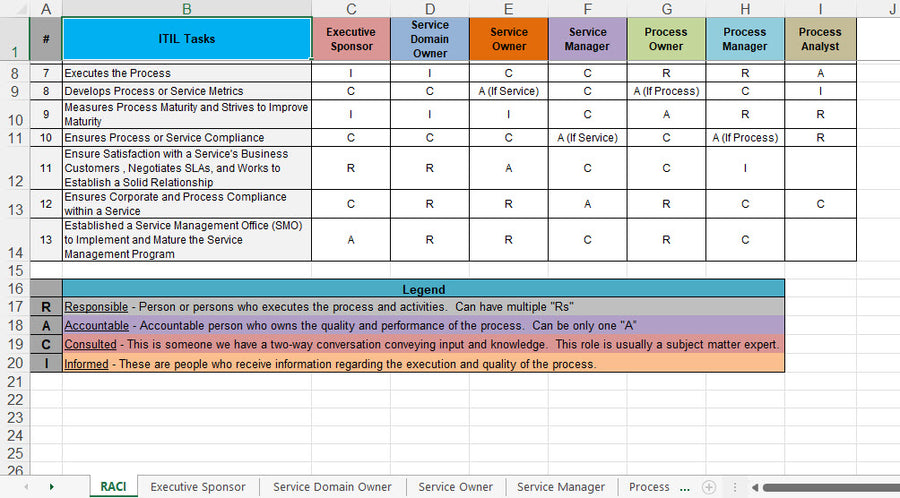Click the '#' header cell
900x498 pixels.
click(46, 39)
